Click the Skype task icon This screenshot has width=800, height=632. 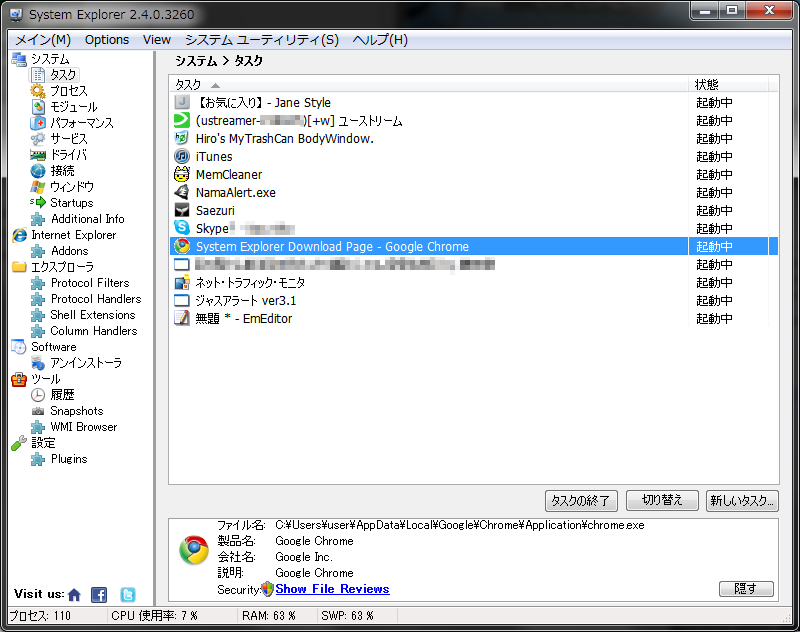pyautogui.click(x=182, y=228)
